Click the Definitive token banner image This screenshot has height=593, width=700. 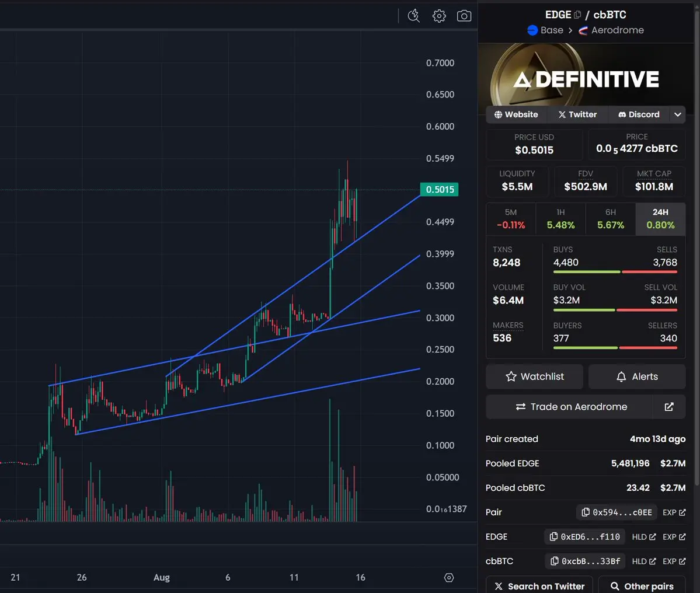point(586,79)
